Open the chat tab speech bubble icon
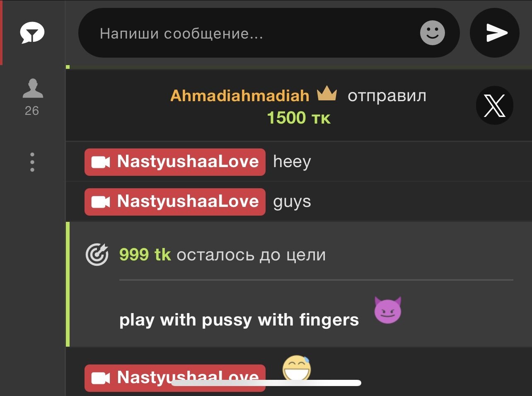This screenshot has width=532, height=396. tap(32, 33)
